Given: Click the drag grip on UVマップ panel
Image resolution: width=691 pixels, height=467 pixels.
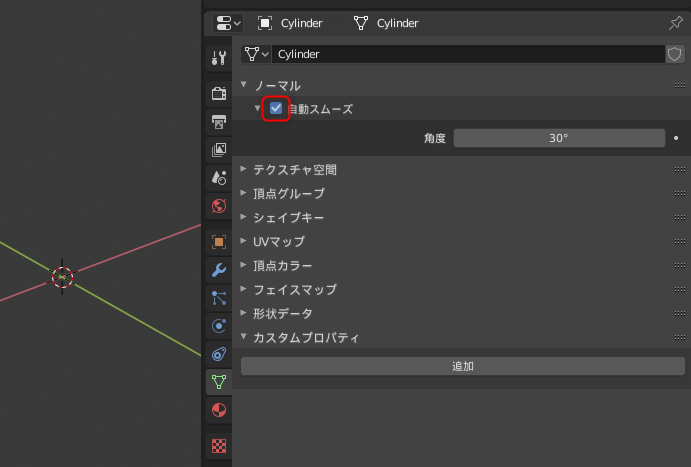Looking at the screenshot, I should (680, 241).
